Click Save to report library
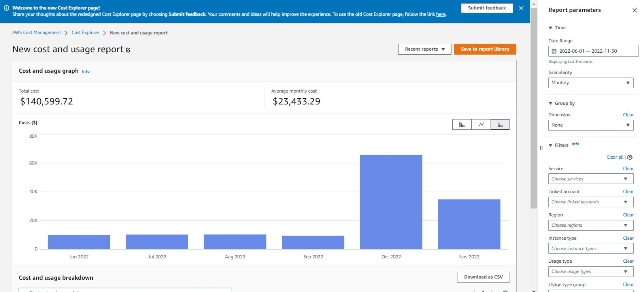Image resolution: width=644 pixels, height=292 pixels. coord(485,49)
